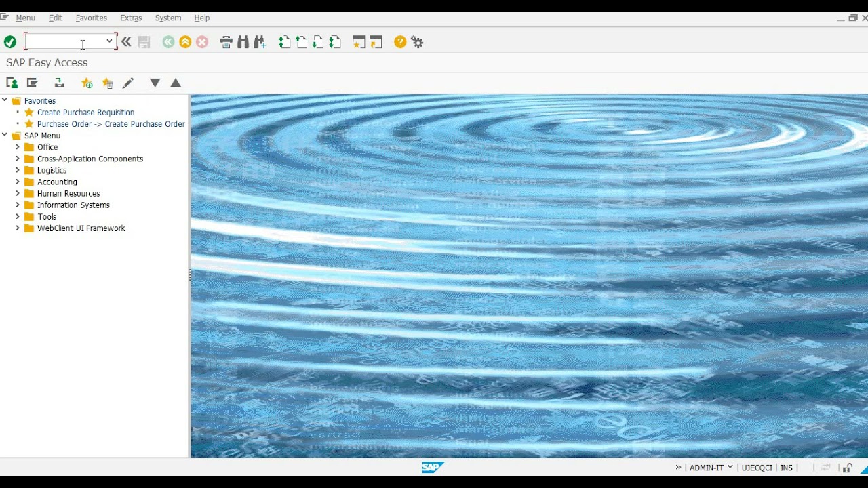The width and height of the screenshot is (868, 488).
Task: Open the Edit menu
Action: tap(55, 18)
